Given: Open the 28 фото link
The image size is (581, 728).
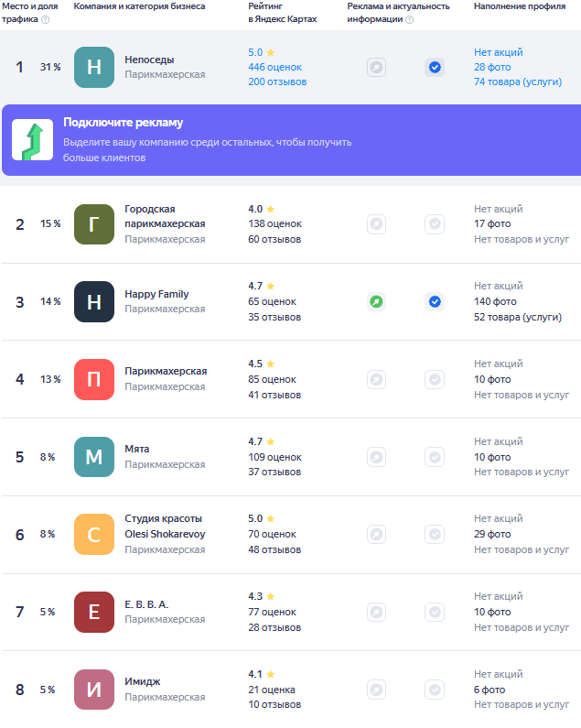Looking at the screenshot, I should 492,68.
